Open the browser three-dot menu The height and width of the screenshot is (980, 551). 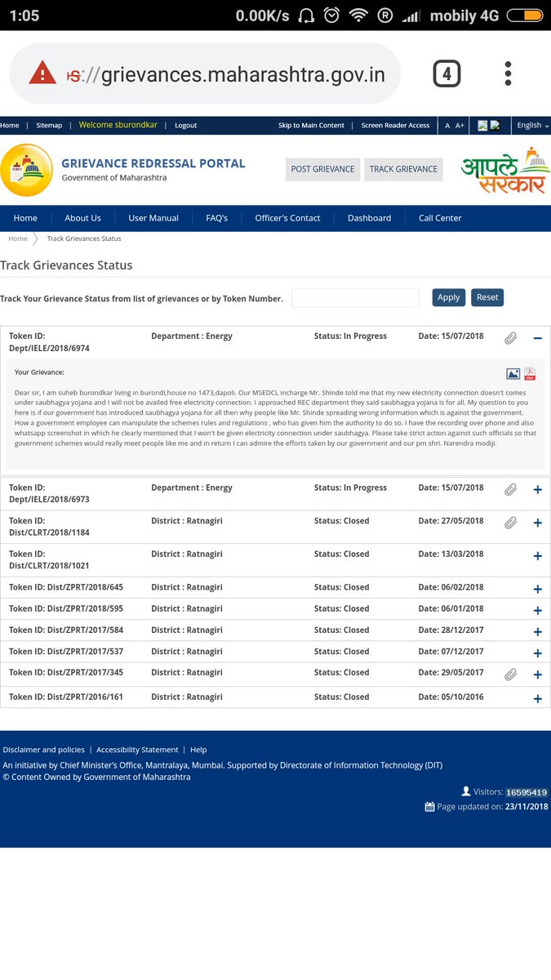pyautogui.click(x=508, y=73)
